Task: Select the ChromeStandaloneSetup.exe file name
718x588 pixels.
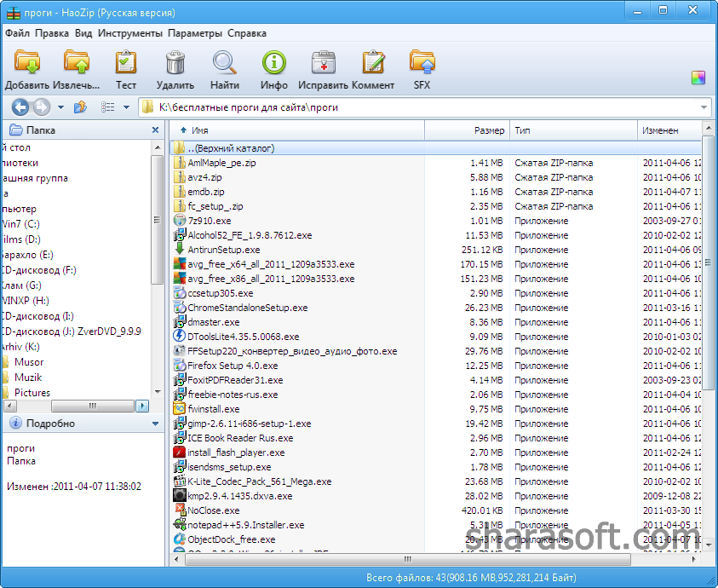Action: pos(248,308)
